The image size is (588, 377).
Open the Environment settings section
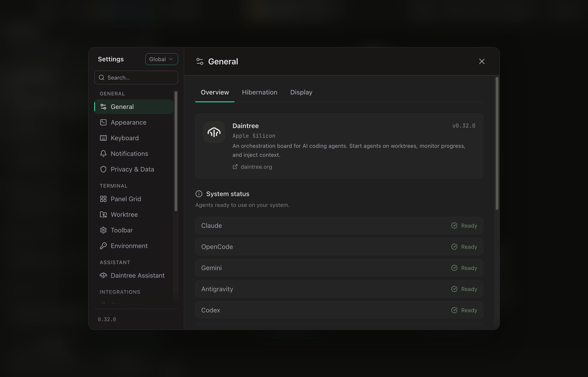coord(134,246)
